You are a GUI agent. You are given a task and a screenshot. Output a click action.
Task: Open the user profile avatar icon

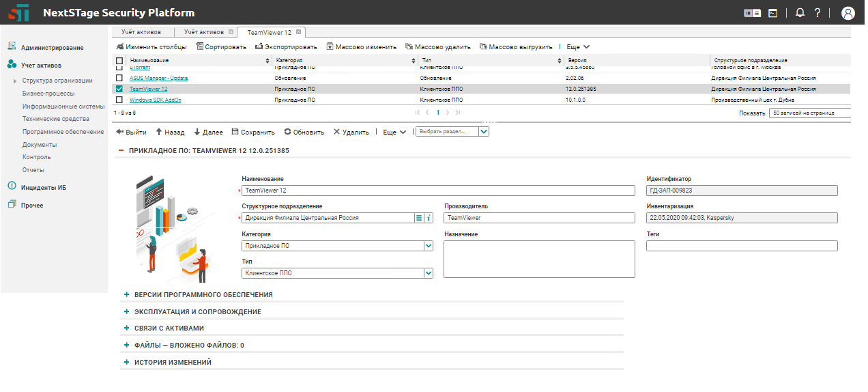(848, 12)
